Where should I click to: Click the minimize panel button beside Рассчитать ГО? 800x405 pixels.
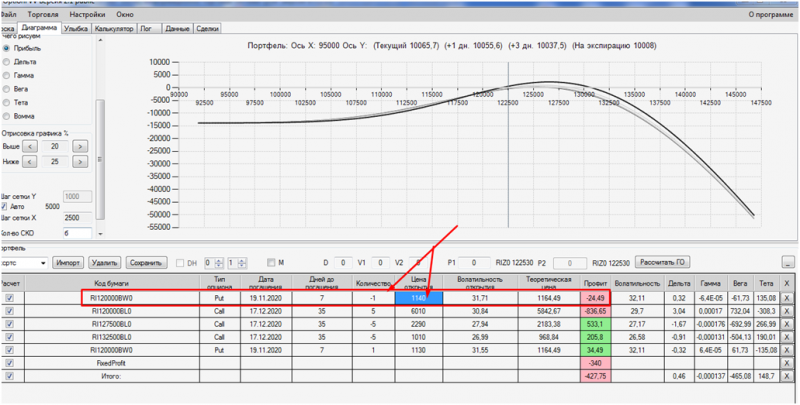(x=788, y=263)
